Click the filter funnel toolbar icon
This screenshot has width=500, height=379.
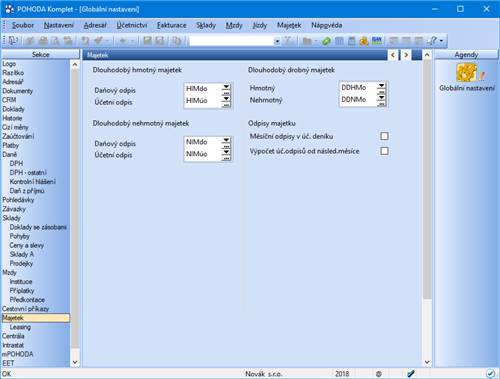point(289,41)
